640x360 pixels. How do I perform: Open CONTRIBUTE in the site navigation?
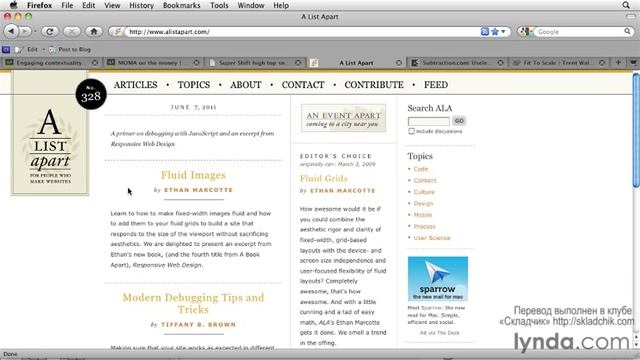pos(374,85)
